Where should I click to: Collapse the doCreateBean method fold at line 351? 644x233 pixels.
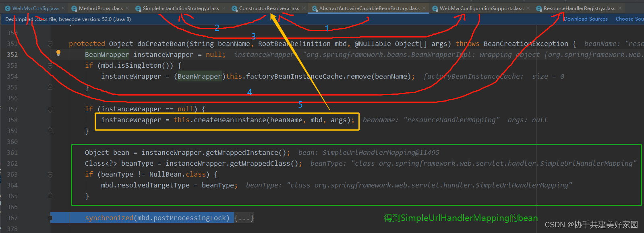click(x=50, y=44)
